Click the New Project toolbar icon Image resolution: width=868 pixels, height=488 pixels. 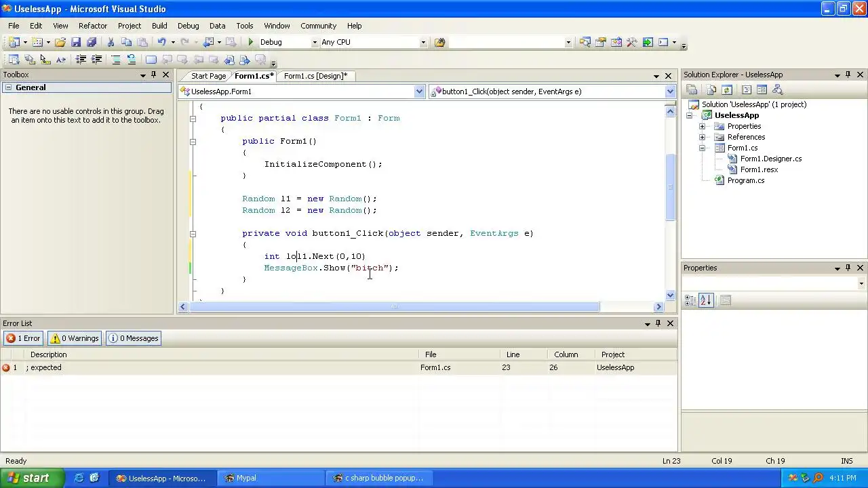[14, 42]
